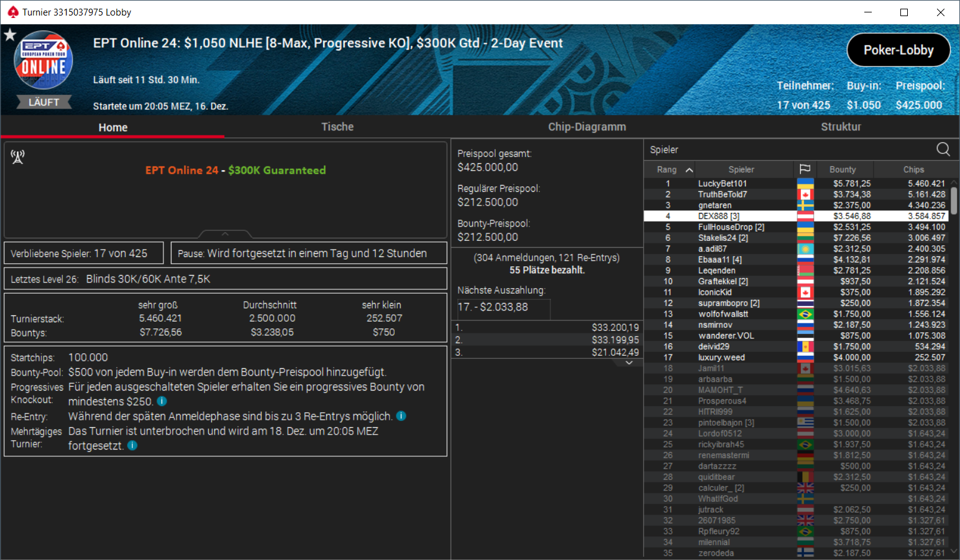Sort players by Bounty column header
960x560 pixels.
tap(843, 169)
